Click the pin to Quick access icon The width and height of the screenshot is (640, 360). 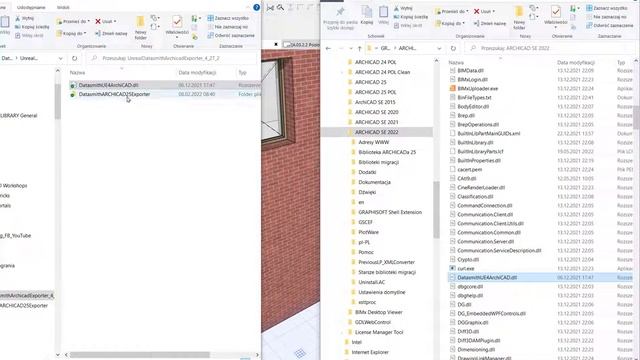(x=340, y=12)
